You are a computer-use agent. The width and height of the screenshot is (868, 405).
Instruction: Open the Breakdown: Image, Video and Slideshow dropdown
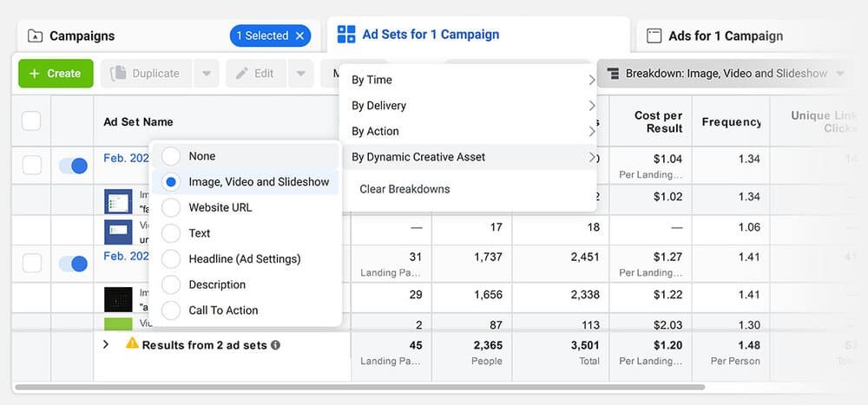725,74
